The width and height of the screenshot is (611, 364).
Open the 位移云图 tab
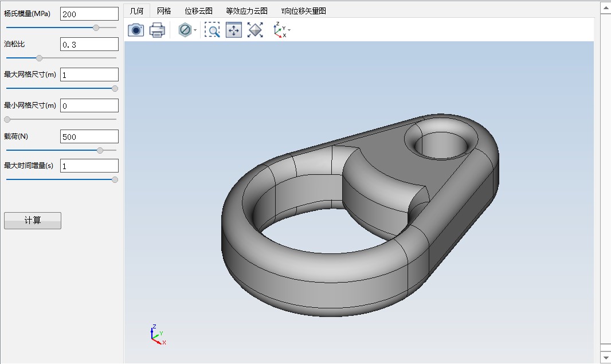click(199, 11)
